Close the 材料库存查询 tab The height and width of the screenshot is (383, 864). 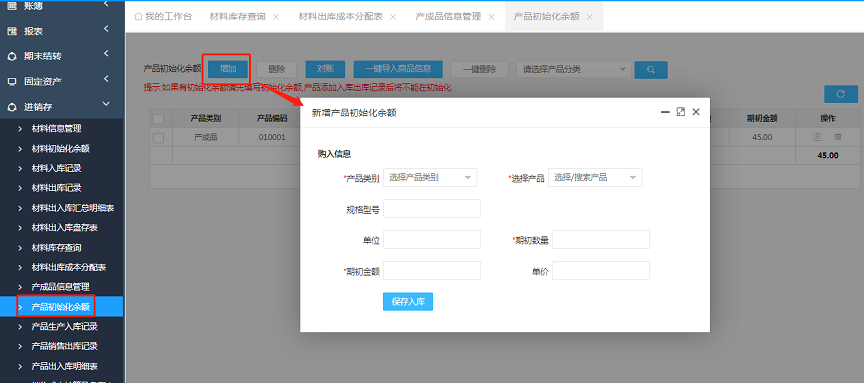pos(276,17)
